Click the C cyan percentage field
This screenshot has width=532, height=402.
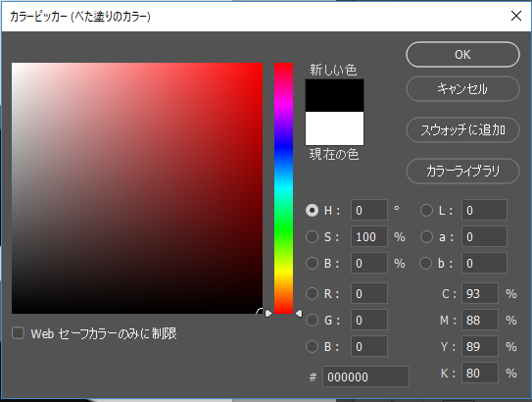point(480,293)
